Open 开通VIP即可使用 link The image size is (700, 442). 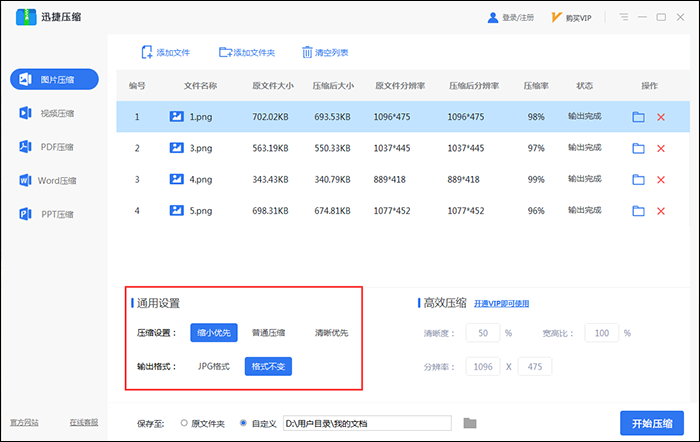pyautogui.click(x=501, y=304)
